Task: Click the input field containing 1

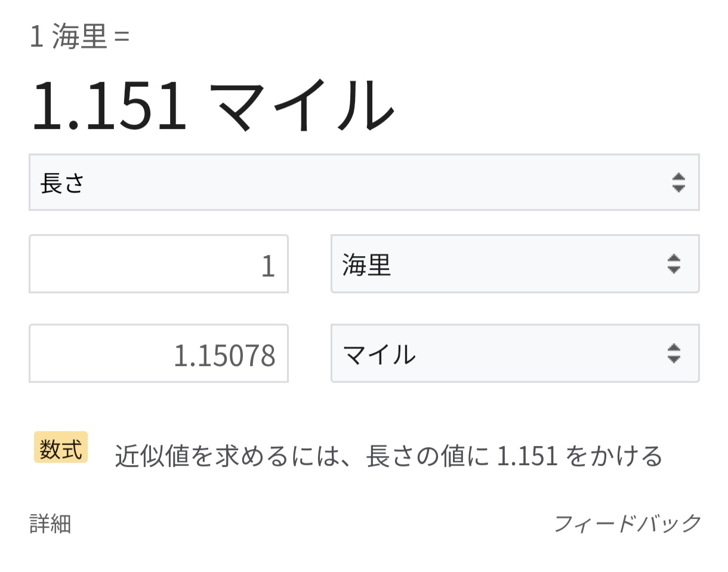Action: coord(159,264)
